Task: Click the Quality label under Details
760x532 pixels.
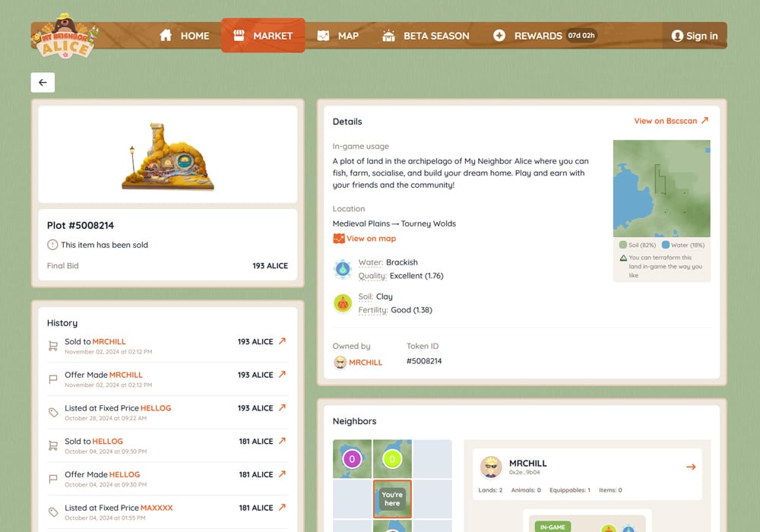Action: click(372, 276)
